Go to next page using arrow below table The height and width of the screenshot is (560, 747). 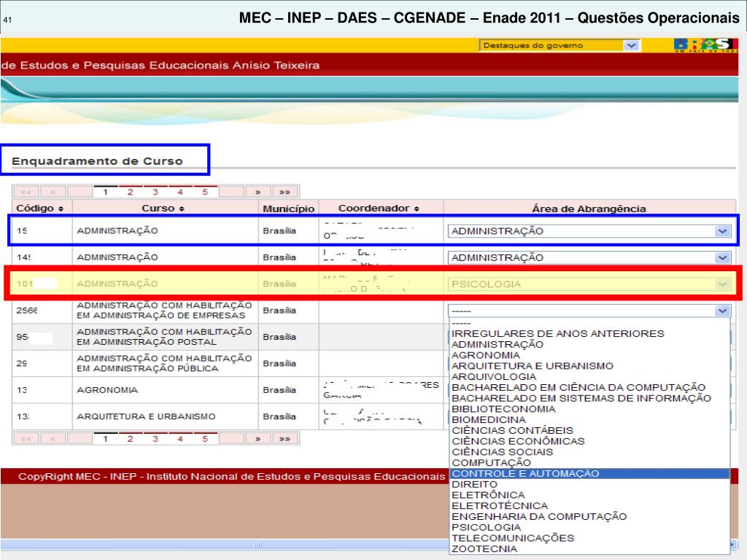(x=258, y=438)
